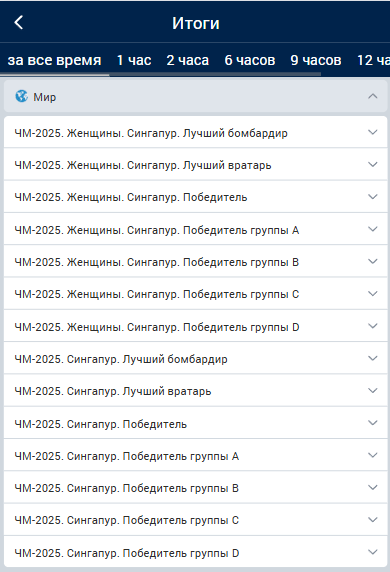This screenshot has width=390, height=572.
Task: Click text 'ЧМ-2025. Сингапур. Победитель группы A'
Action: (127, 456)
